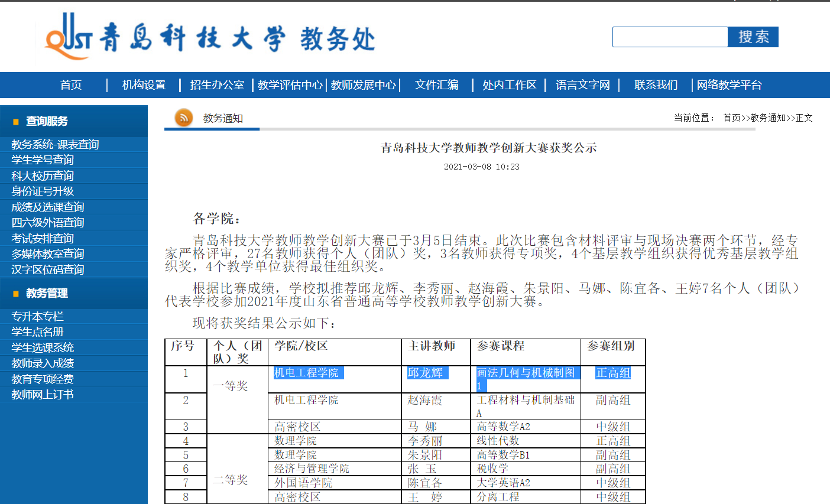Open 专升本专栏 sidebar link
Image resolution: width=830 pixels, height=504 pixels.
[x=37, y=317]
